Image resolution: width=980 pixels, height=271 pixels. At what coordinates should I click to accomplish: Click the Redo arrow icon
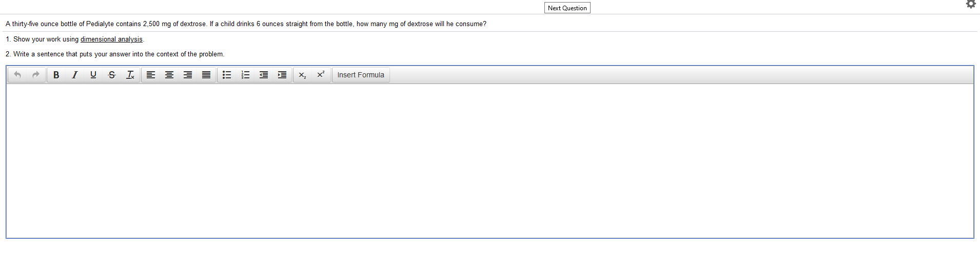point(36,75)
